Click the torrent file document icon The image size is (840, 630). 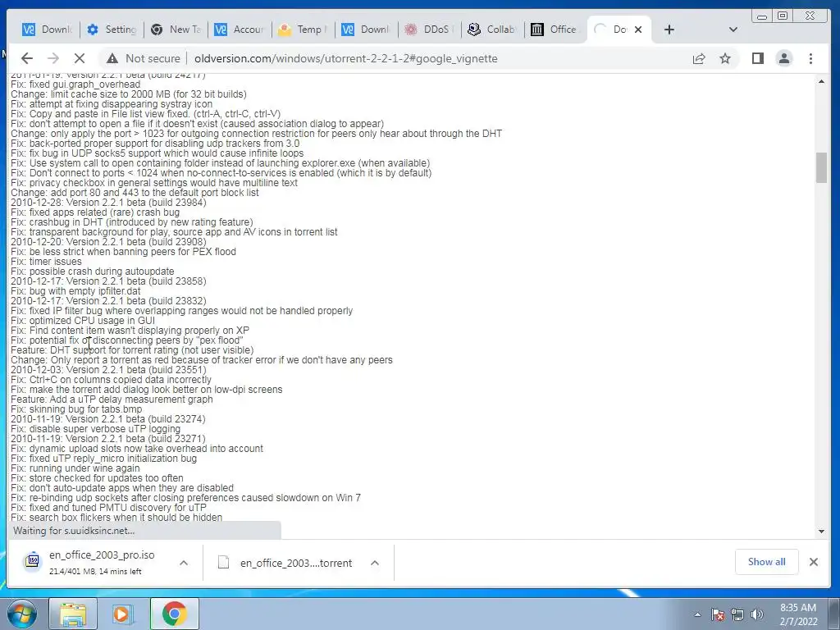223,563
